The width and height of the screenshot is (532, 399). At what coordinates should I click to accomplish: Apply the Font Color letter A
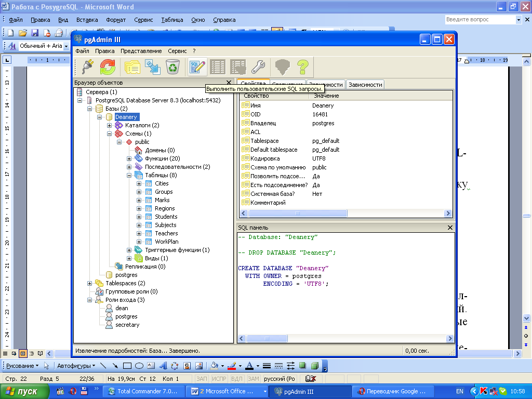pos(249,366)
